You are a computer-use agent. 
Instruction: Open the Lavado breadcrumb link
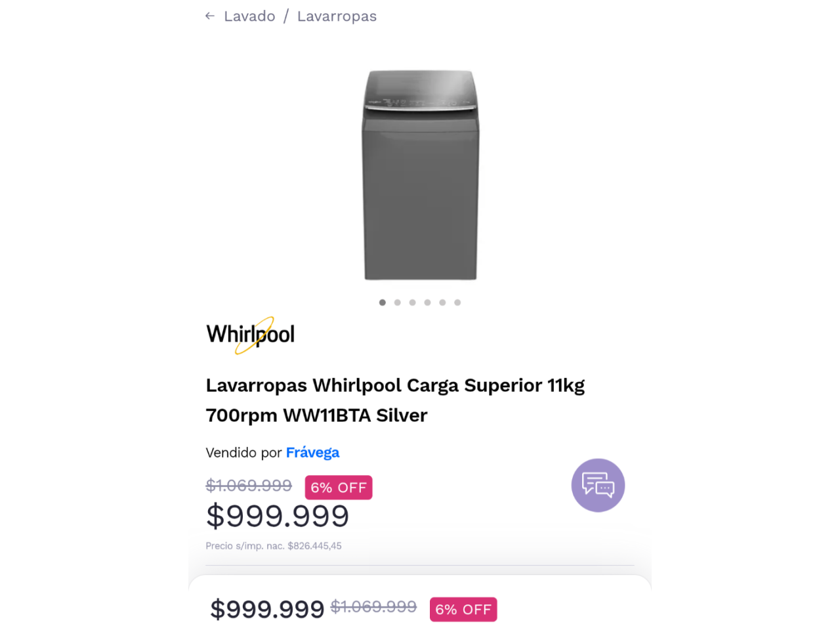pos(249,16)
